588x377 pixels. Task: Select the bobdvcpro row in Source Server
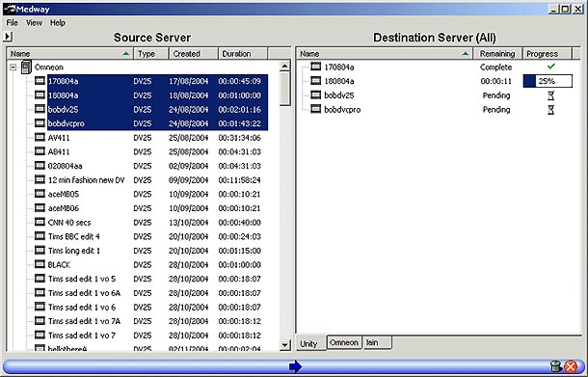pos(157,123)
